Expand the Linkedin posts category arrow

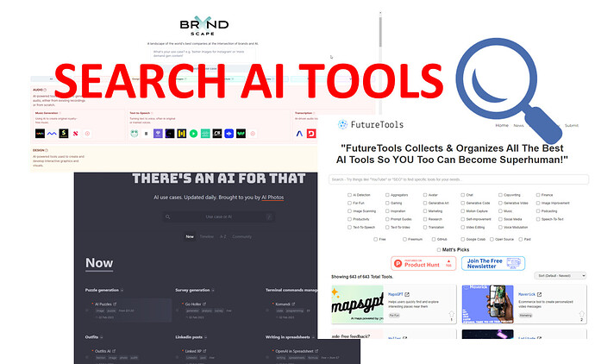click(x=206, y=337)
